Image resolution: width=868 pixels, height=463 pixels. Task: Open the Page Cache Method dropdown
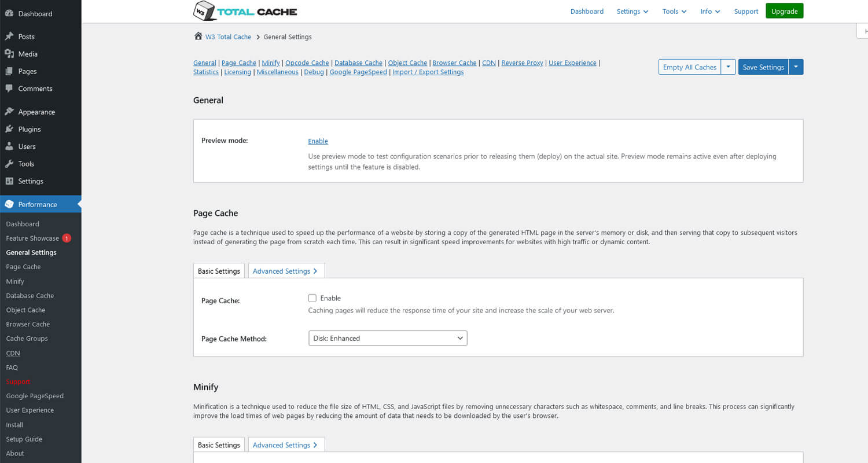(388, 338)
